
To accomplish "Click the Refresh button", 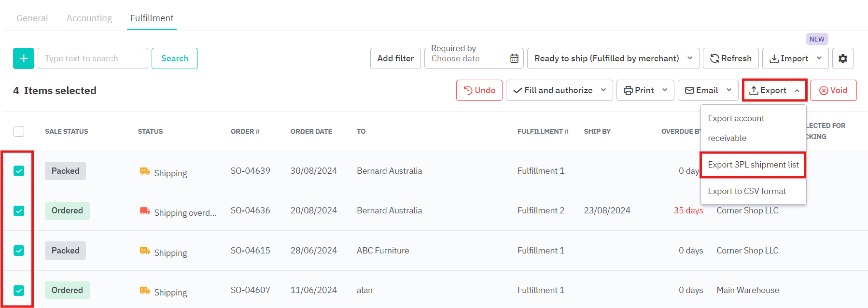I will click(x=730, y=58).
